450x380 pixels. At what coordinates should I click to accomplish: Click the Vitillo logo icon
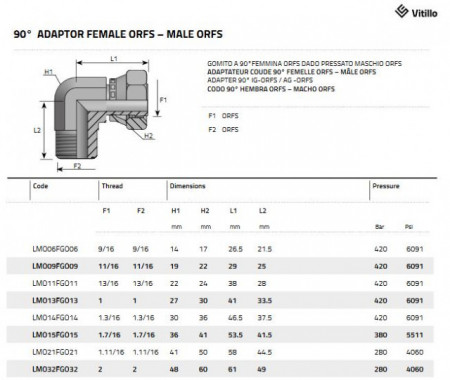point(402,11)
